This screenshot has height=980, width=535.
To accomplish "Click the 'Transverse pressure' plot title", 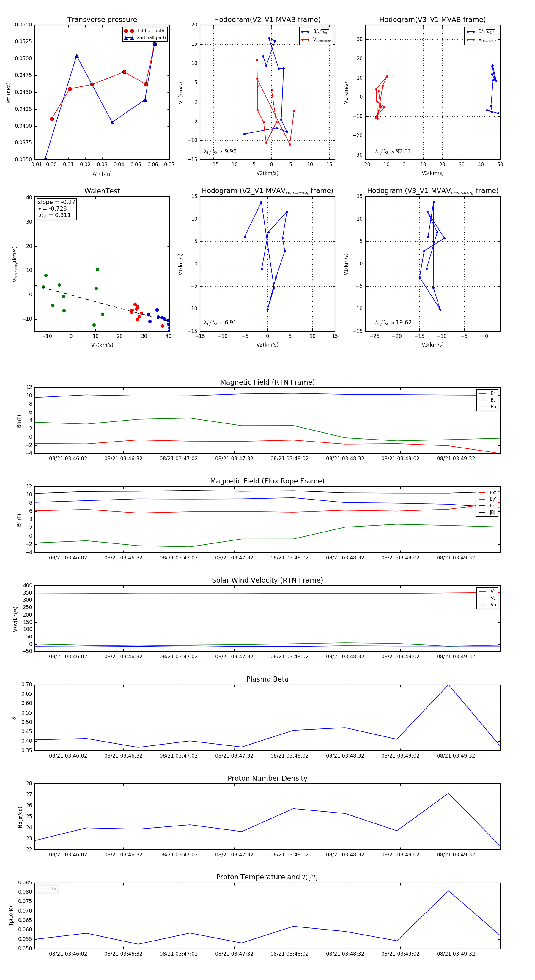I will [x=102, y=20].
